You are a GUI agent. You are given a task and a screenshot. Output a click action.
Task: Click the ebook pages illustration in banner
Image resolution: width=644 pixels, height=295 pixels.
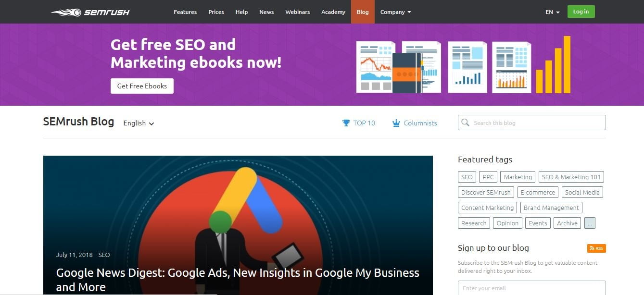point(463,65)
